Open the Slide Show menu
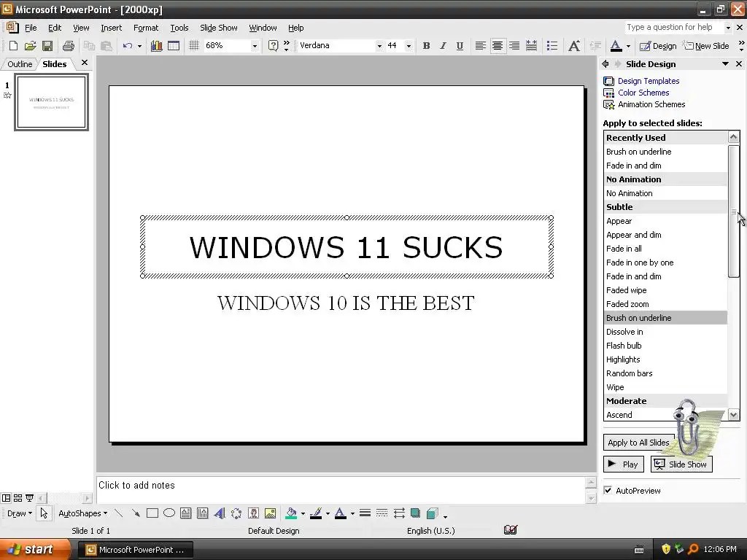This screenshot has height=560, width=747. coord(219,28)
